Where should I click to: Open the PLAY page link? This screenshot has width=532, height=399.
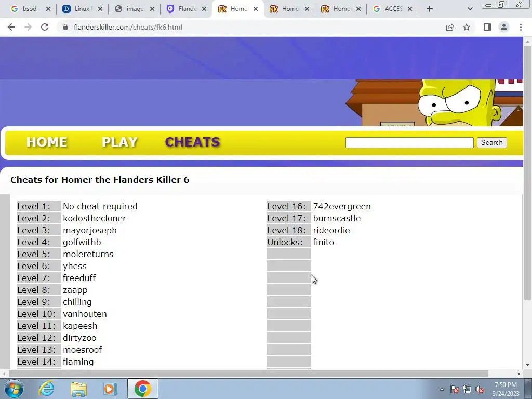click(119, 142)
